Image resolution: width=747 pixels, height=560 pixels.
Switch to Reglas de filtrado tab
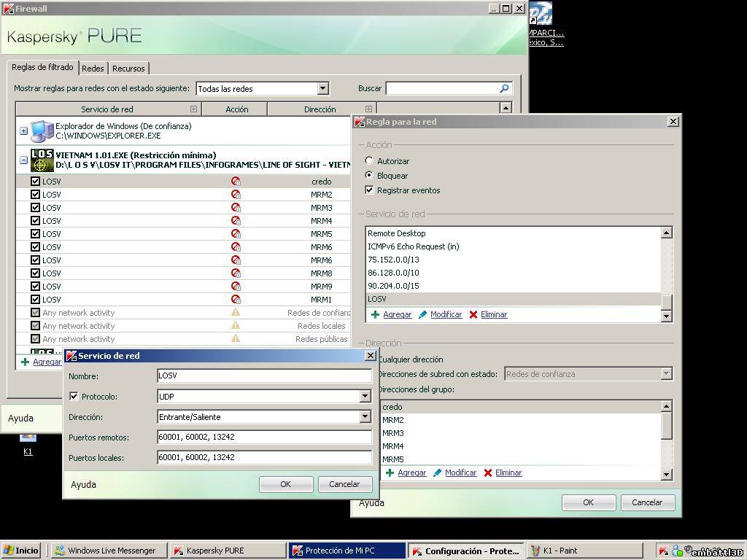(42, 67)
